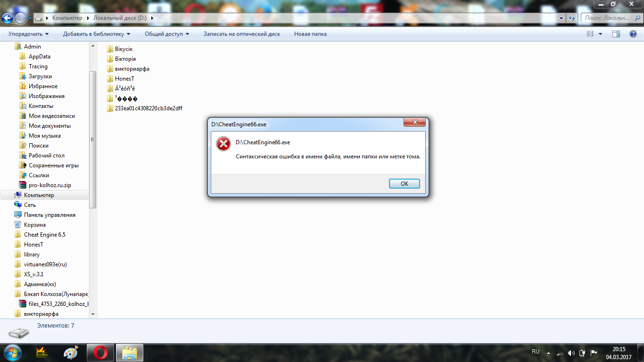Open the Paint icon in the taskbar

click(x=72, y=353)
